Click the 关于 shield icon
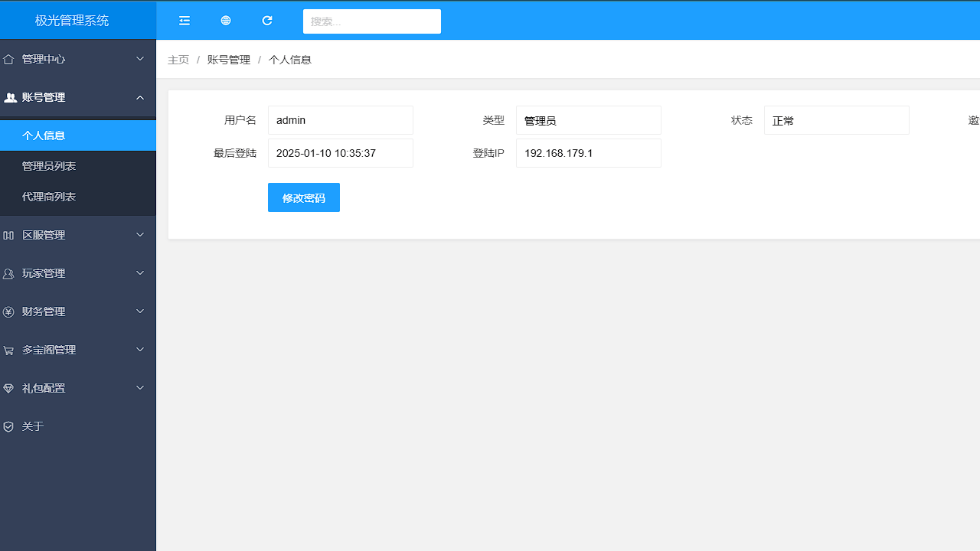This screenshot has width=980, height=551. click(8, 425)
